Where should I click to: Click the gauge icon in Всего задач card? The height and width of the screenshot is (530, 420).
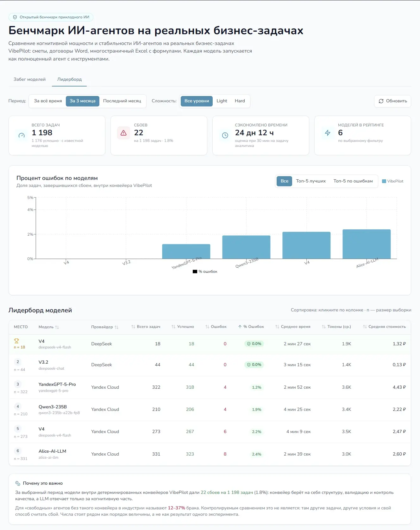(x=22, y=136)
